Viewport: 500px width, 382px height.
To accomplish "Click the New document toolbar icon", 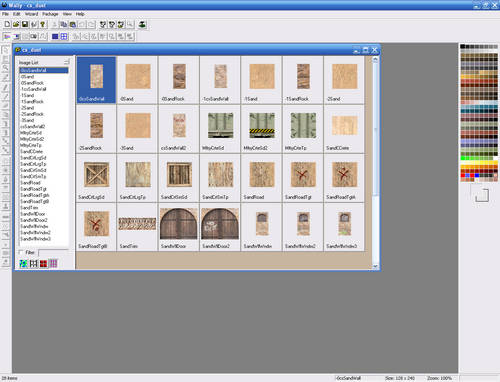I will [x=7, y=24].
